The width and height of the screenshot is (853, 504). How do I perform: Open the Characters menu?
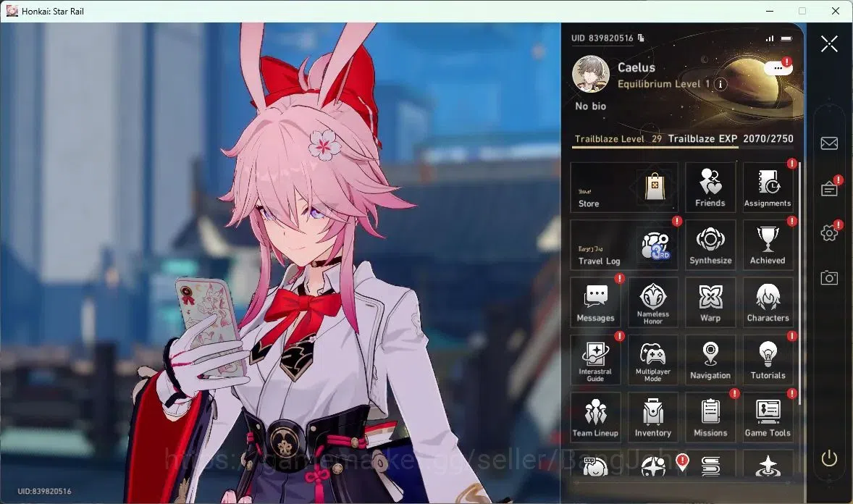click(767, 303)
